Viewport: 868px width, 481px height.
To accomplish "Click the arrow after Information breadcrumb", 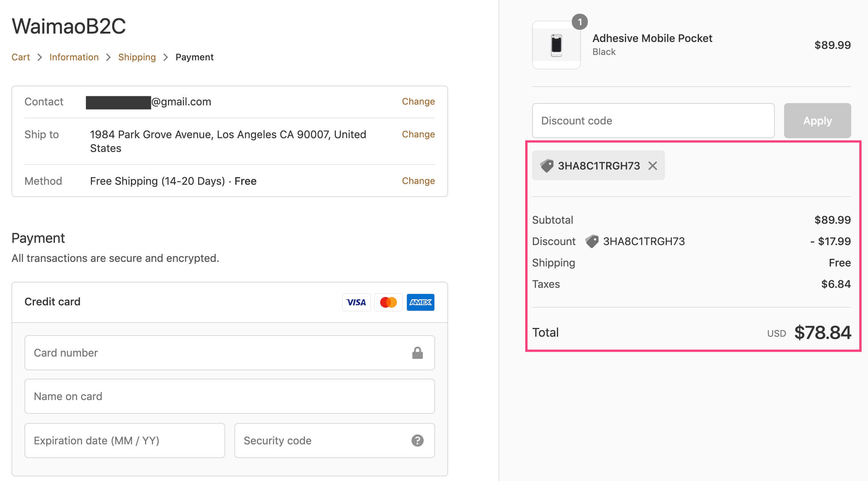I will pyautogui.click(x=108, y=57).
